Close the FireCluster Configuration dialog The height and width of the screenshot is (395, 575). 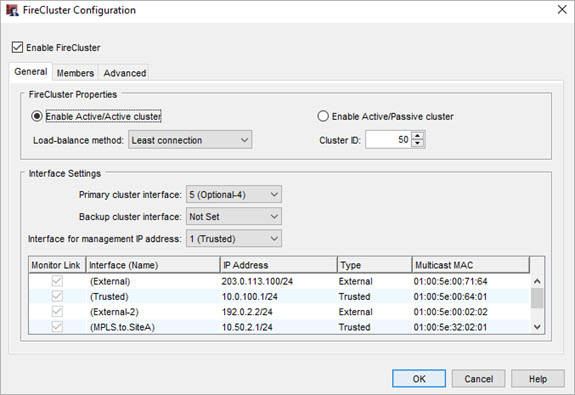(562, 10)
